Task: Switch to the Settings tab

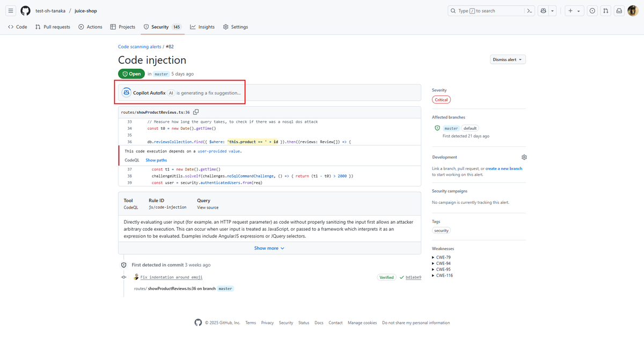Action: (236, 27)
